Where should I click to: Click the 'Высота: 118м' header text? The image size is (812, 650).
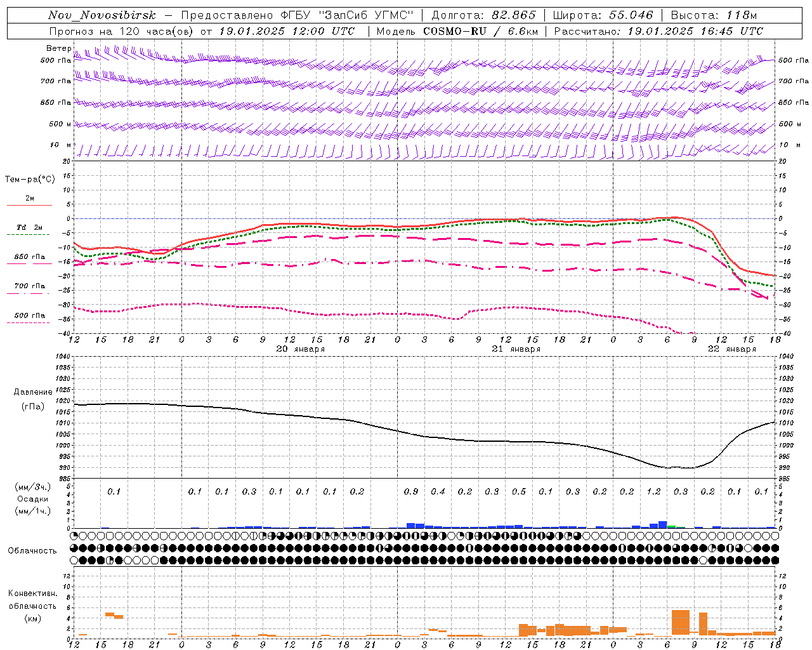click(714, 15)
